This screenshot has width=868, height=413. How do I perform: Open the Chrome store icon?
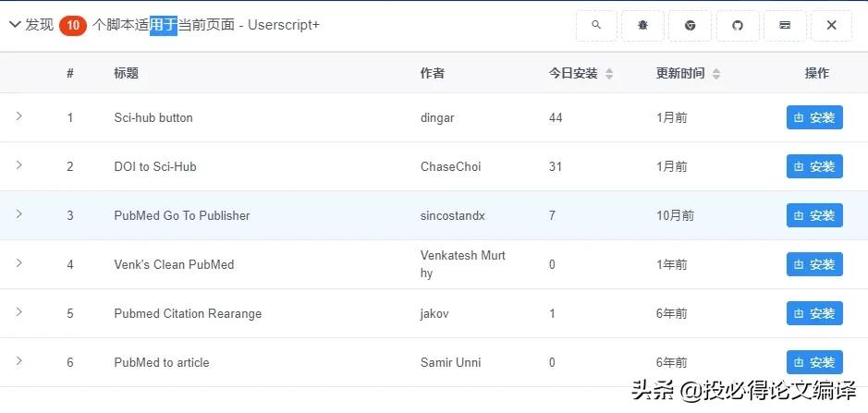(691, 25)
